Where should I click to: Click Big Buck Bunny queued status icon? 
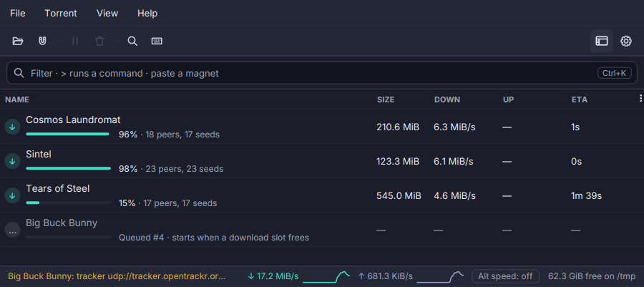12,230
